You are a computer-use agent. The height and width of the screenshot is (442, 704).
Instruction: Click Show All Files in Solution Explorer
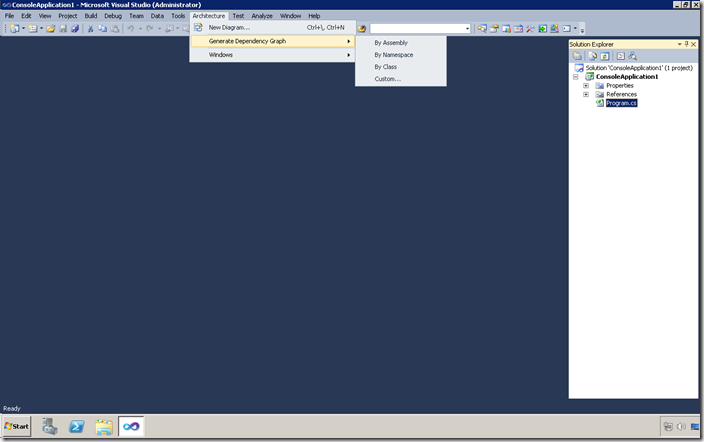(x=592, y=56)
